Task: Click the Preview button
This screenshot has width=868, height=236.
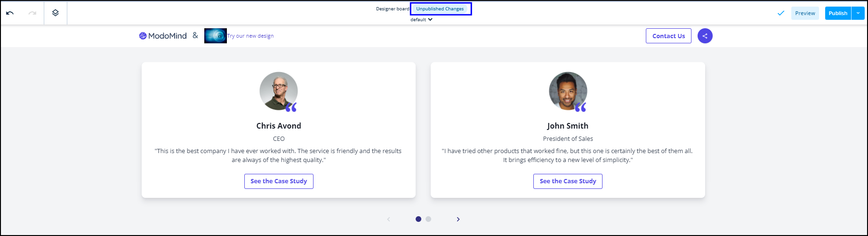Action: 805,13
